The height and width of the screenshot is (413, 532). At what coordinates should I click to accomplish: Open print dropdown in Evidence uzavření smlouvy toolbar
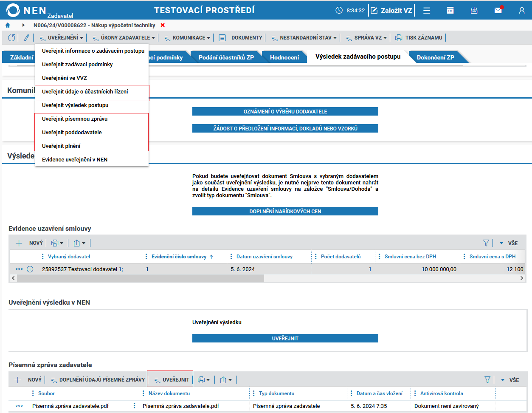pos(57,243)
